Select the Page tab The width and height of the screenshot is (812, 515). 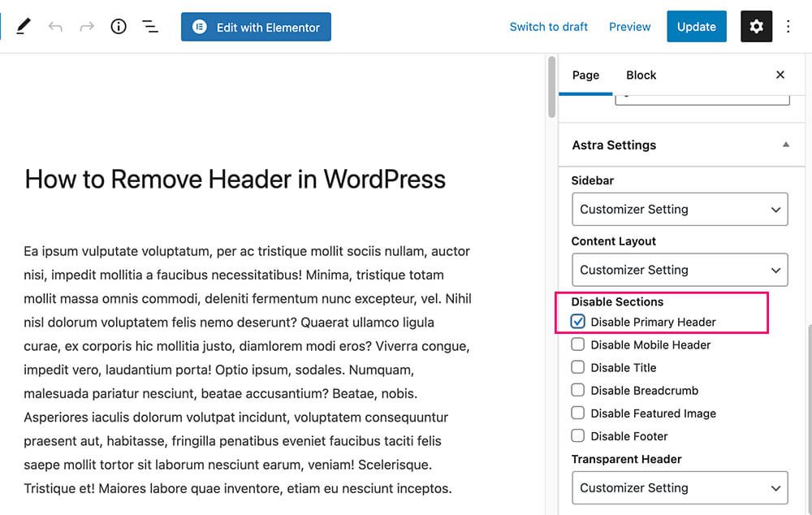coord(585,75)
